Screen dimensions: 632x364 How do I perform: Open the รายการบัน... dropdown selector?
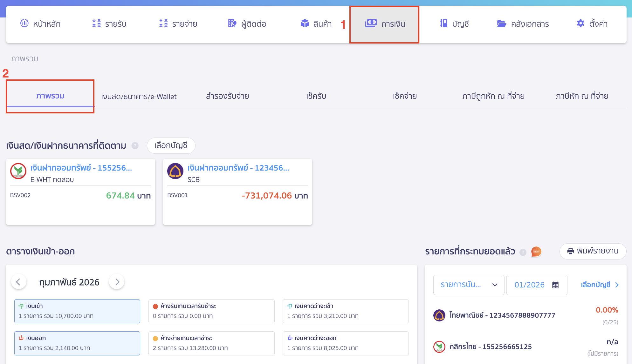[x=469, y=285]
